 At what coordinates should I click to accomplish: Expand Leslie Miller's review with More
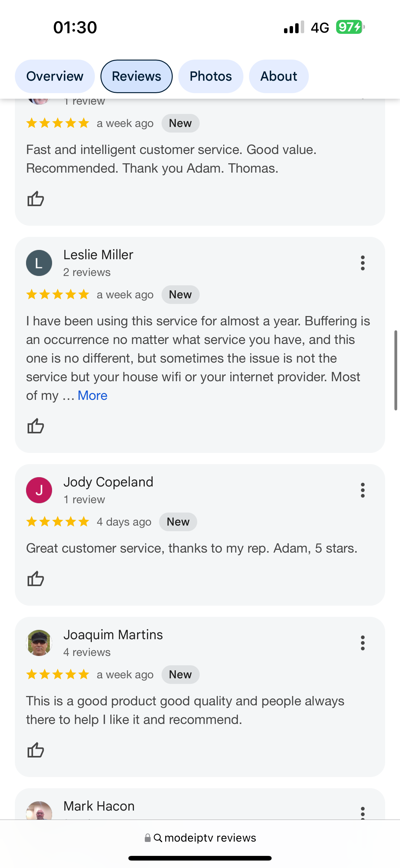[92, 396]
